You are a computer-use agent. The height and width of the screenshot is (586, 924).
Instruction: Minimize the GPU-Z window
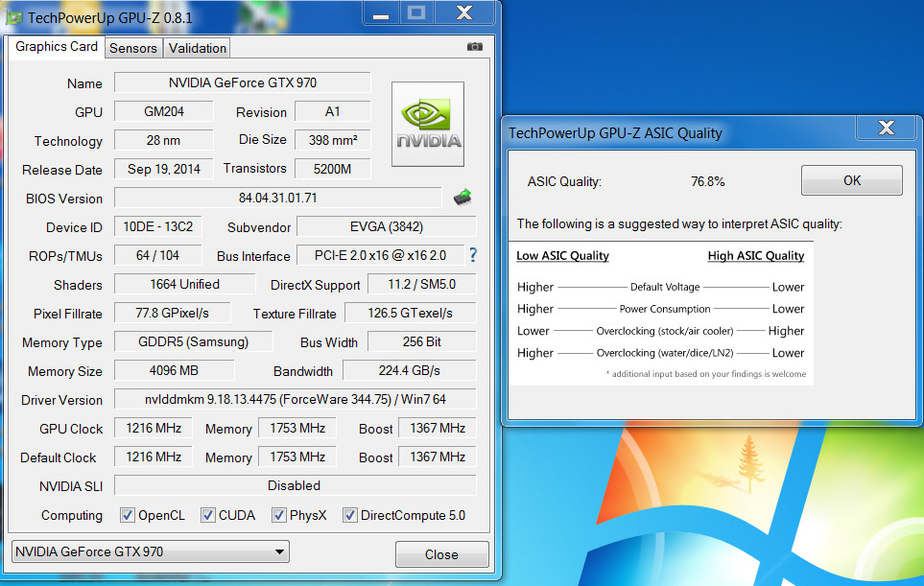click(381, 13)
